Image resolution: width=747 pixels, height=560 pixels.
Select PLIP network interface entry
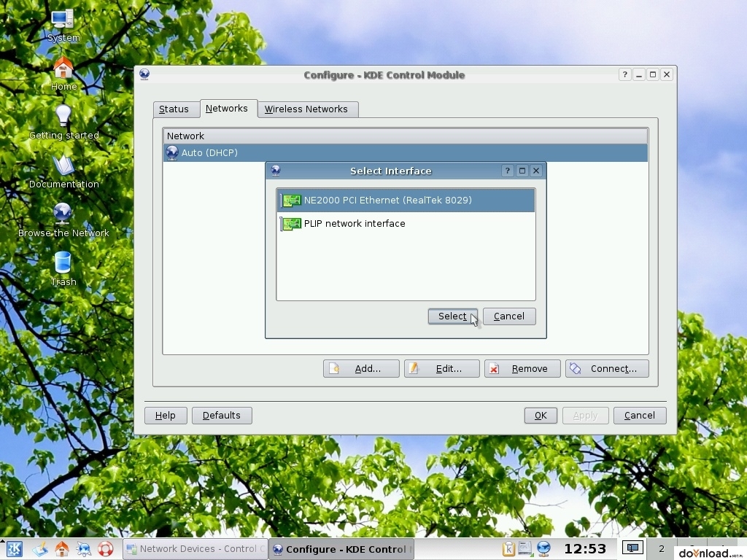pos(406,223)
